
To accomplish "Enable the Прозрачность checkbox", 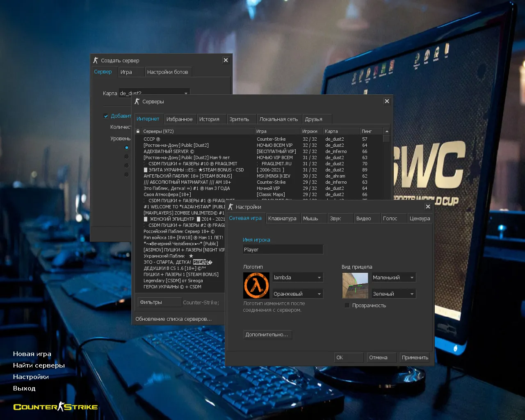I will coord(347,305).
